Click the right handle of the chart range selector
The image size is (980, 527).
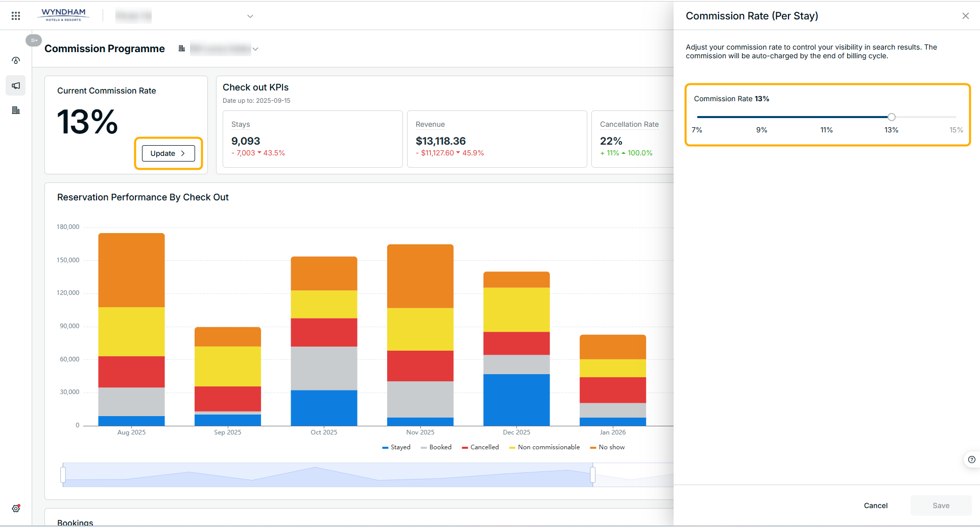pos(592,475)
